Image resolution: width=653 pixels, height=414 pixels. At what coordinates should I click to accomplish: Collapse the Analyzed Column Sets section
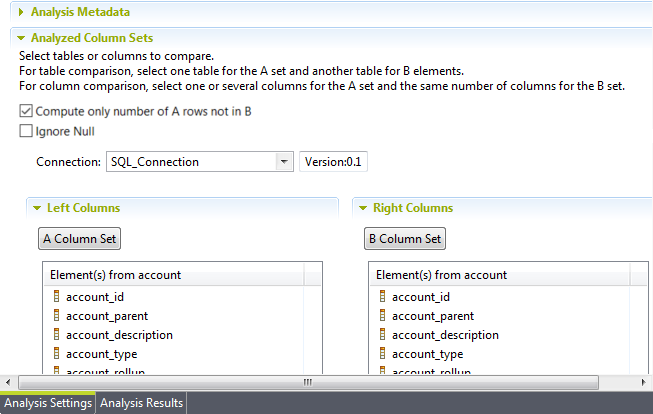(22, 38)
